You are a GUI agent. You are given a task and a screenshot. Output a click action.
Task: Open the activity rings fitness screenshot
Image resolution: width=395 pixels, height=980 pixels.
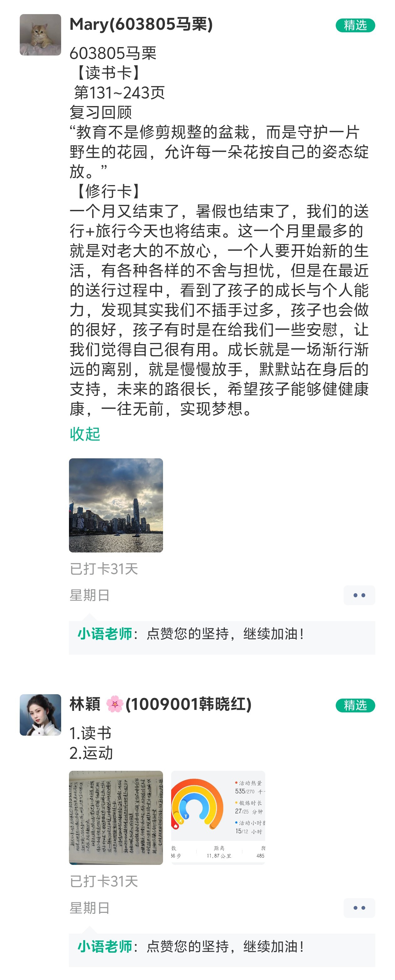click(218, 818)
